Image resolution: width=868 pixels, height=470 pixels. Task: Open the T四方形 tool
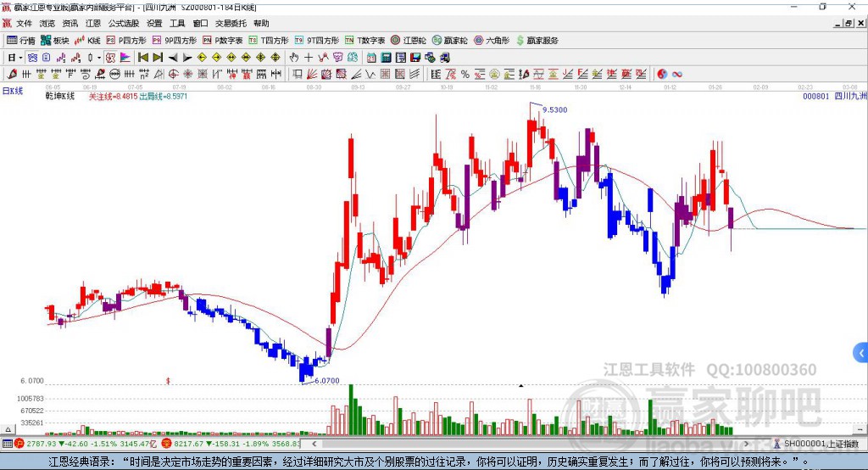[269, 41]
